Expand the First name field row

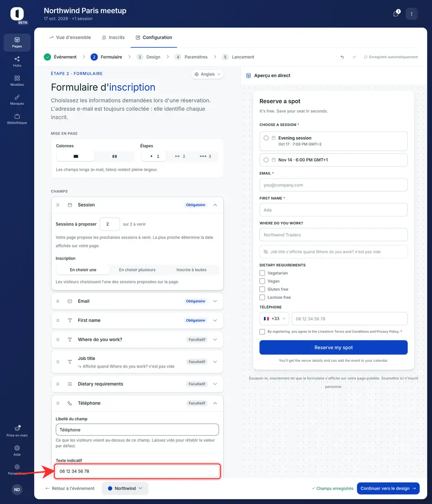215,320
